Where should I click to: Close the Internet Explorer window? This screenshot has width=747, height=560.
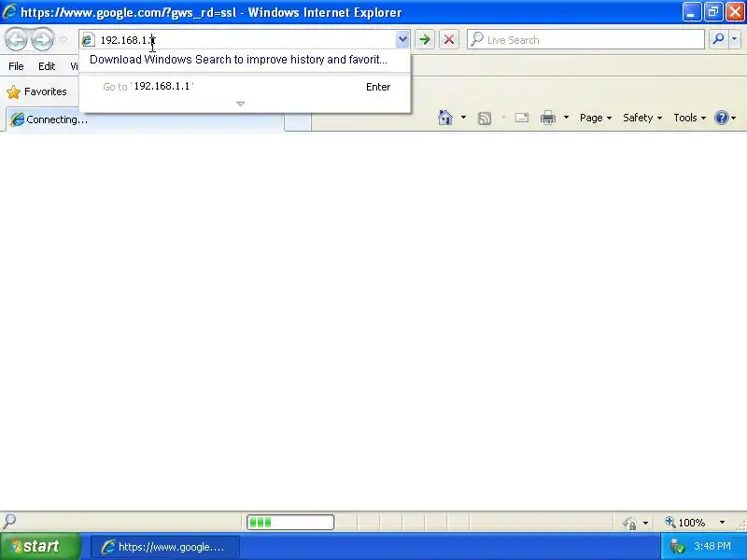tap(735, 12)
